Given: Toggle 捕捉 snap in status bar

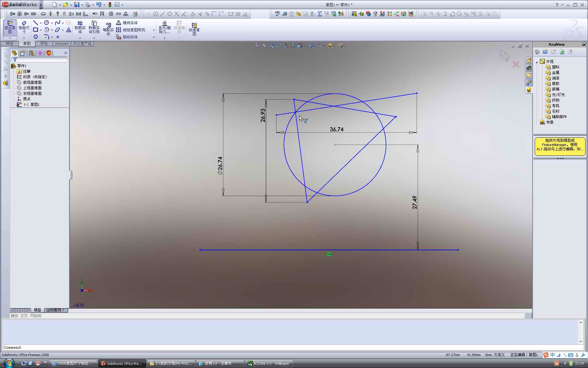Looking at the screenshot, I should 14,316.
